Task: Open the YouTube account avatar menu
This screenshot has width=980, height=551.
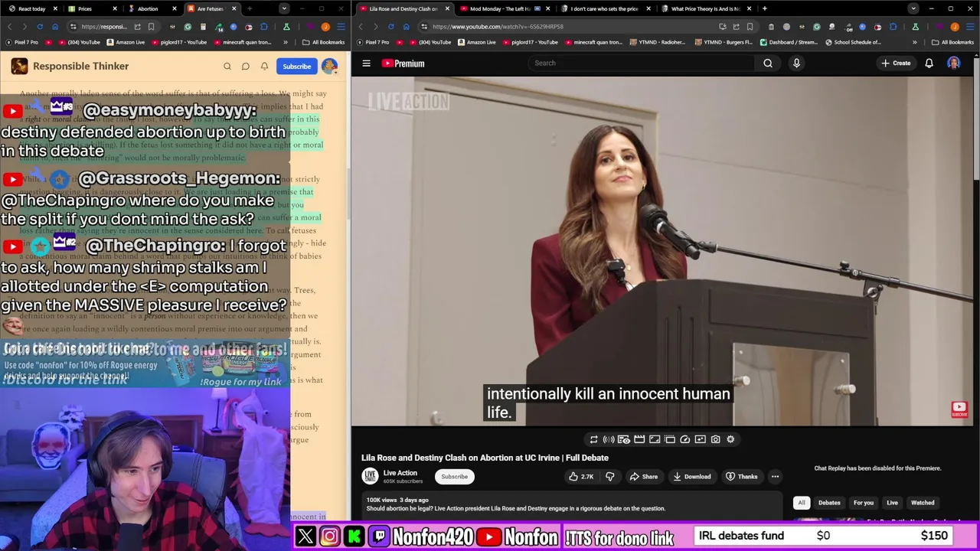Action: [954, 64]
